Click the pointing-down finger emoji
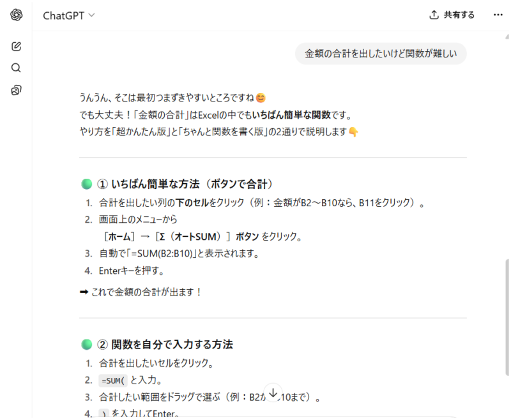Image resolution: width=511 pixels, height=420 pixels. (x=353, y=132)
